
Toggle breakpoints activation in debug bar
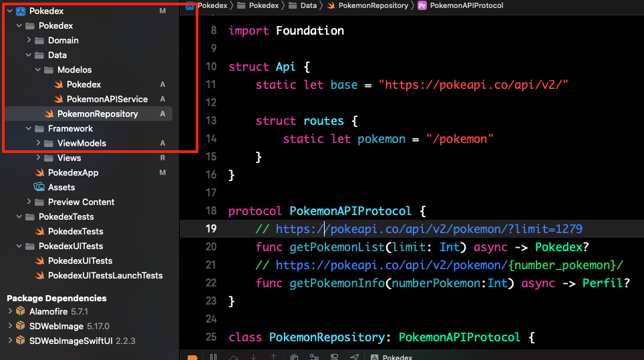(192, 357)
